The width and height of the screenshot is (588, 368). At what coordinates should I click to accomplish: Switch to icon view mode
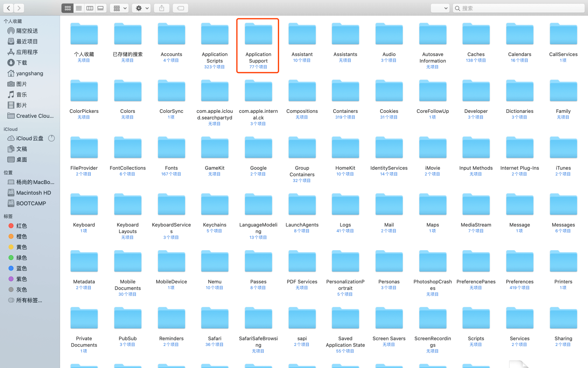click(68, 8)
